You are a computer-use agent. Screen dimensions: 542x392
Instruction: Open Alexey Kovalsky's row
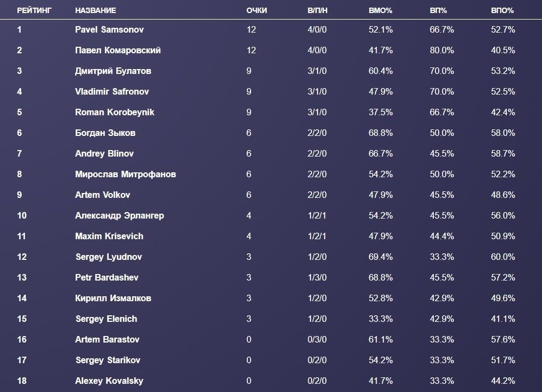(109, 381)
